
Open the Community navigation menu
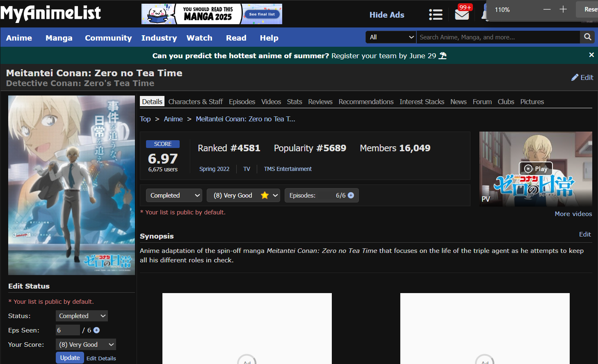pyautogui.click(x=108, y=38)
